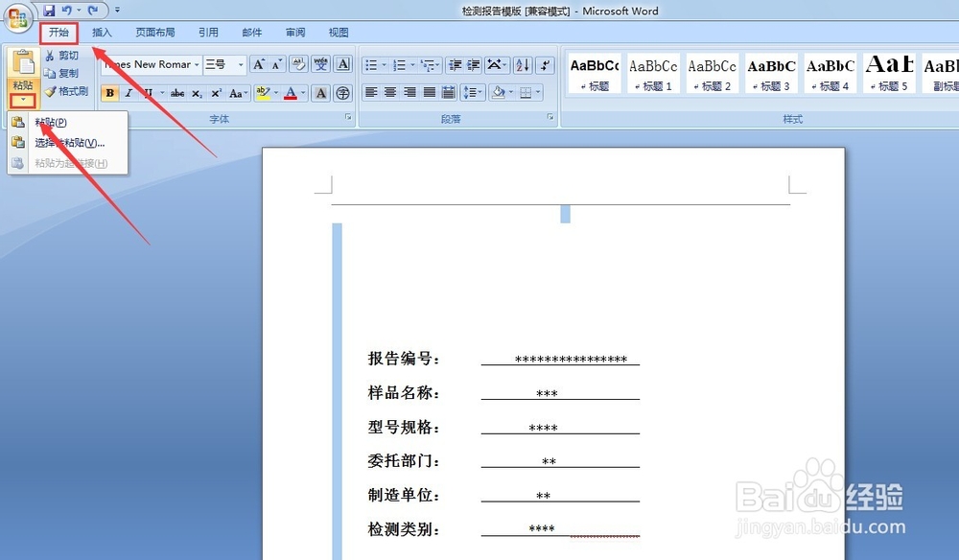Switch to the 审阅 tab
The height and width of the screenshot is (560, 959).
point(294,33)
